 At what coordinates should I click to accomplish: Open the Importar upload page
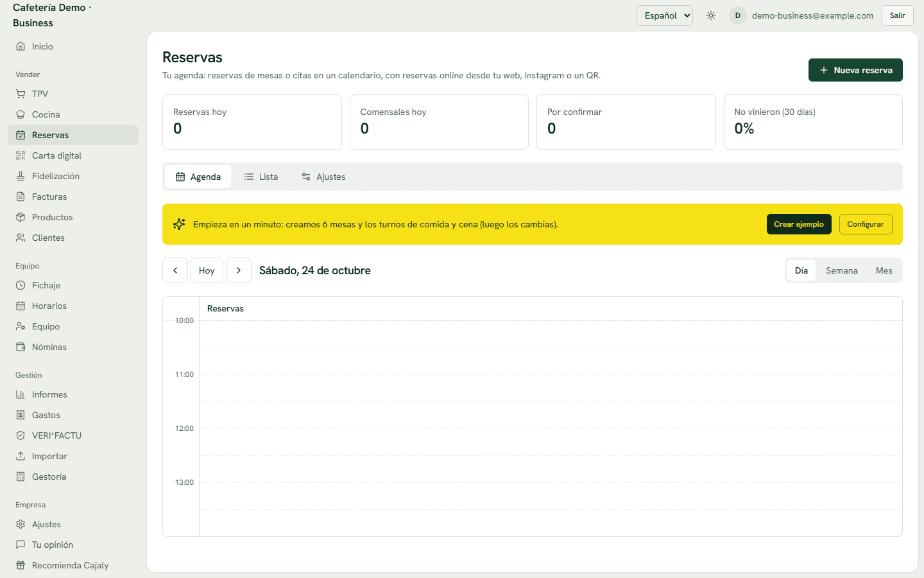73,456
